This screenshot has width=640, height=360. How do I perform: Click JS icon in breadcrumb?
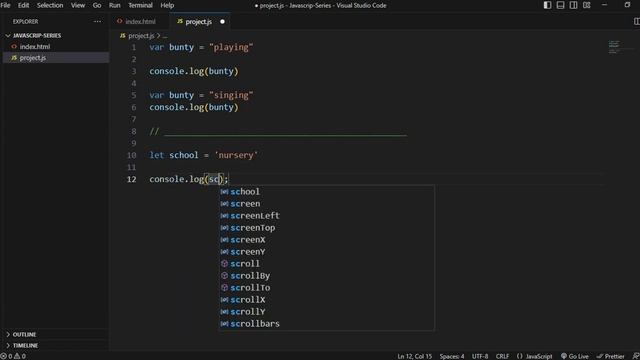[122, 36]
